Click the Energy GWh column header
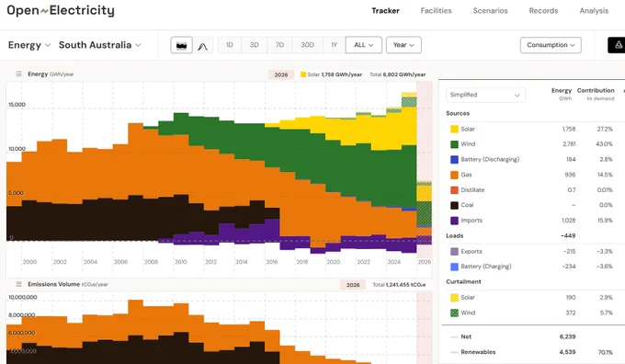Image resolution: width=625 pixels, height=364 pixels. (x=562, y=94)
